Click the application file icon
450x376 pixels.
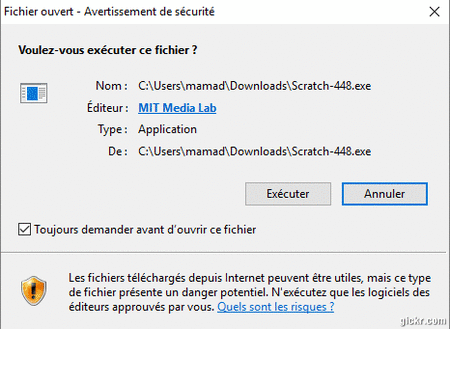click(34, 93)
